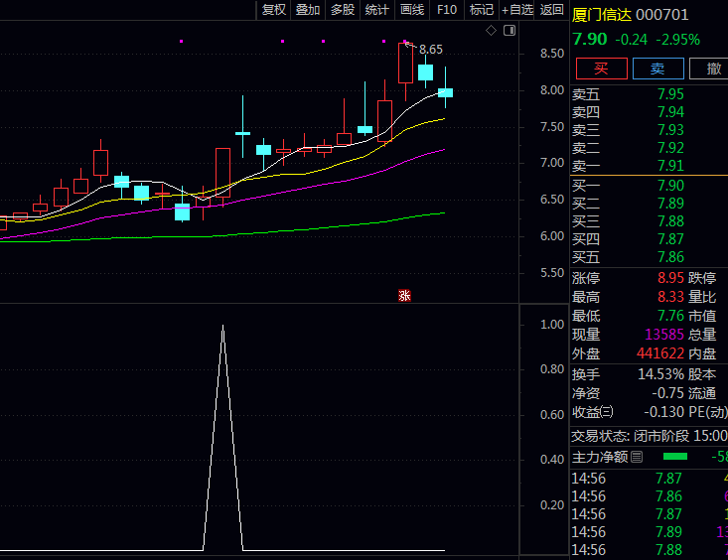This screenshot has width=728, height=560.
Task: Select the 多股 multi-stock view
Action: click(x=343, y=10)
